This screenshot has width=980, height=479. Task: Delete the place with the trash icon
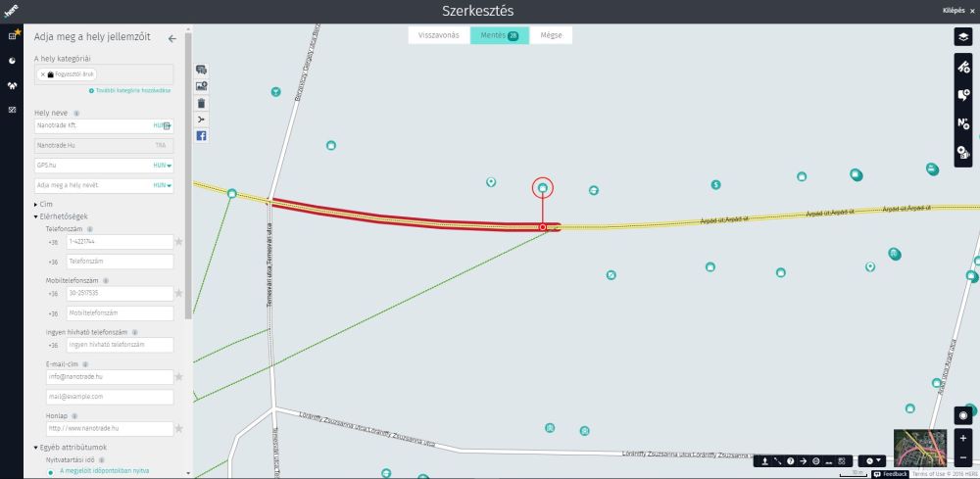pyautogui.click(x=201, y=103)
